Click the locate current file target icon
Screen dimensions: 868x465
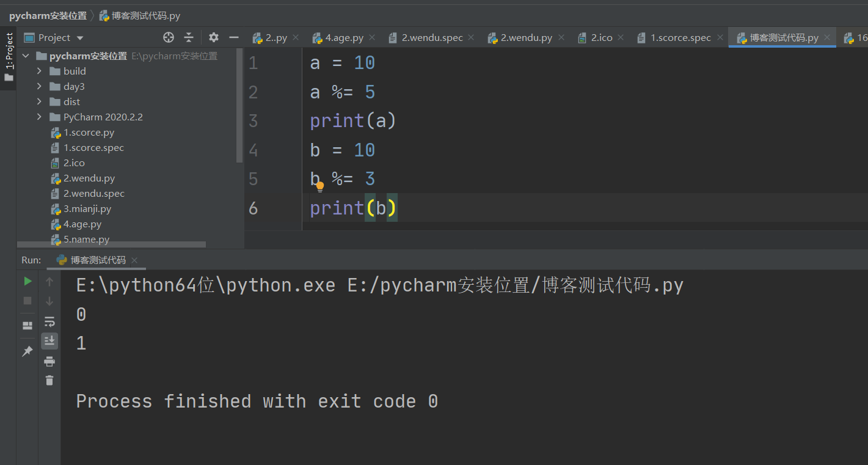pyautogui.click(x=169, y=37)
